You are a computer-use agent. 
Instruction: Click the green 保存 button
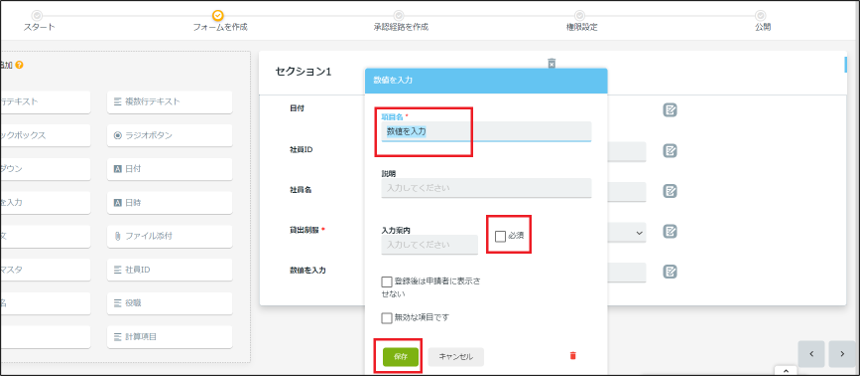pos(401,356)
